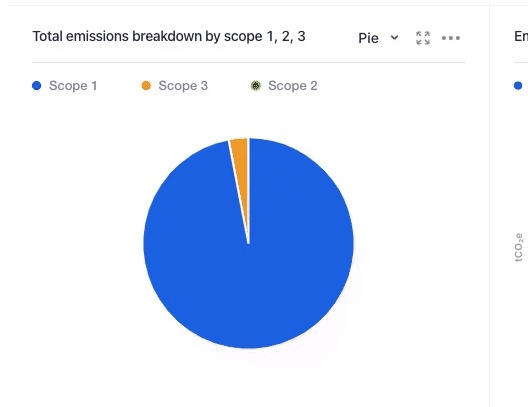Viewport: 528px width, 407px height.
Task: Expand chart to fullscreen view
Action: 423,38
